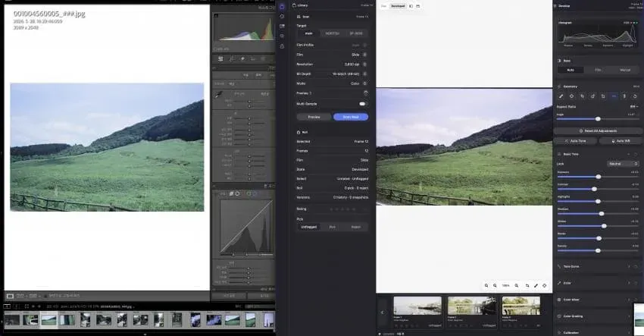Click zoom out magnifier in preview toolbar

click(495, 285)
